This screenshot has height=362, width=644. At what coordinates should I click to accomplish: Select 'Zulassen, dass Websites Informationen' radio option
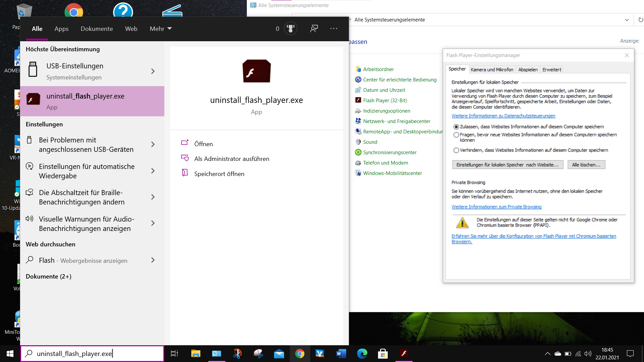[456, 127]
